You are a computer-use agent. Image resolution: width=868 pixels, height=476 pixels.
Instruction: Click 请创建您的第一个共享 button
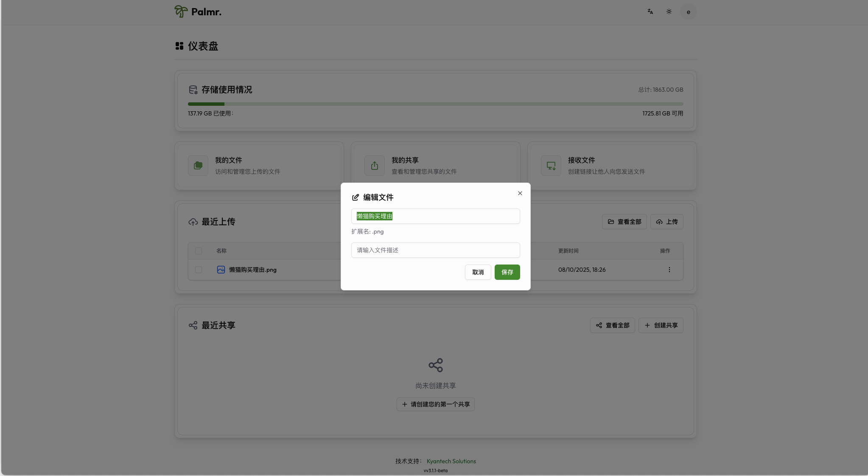click(x=436, y=404)
